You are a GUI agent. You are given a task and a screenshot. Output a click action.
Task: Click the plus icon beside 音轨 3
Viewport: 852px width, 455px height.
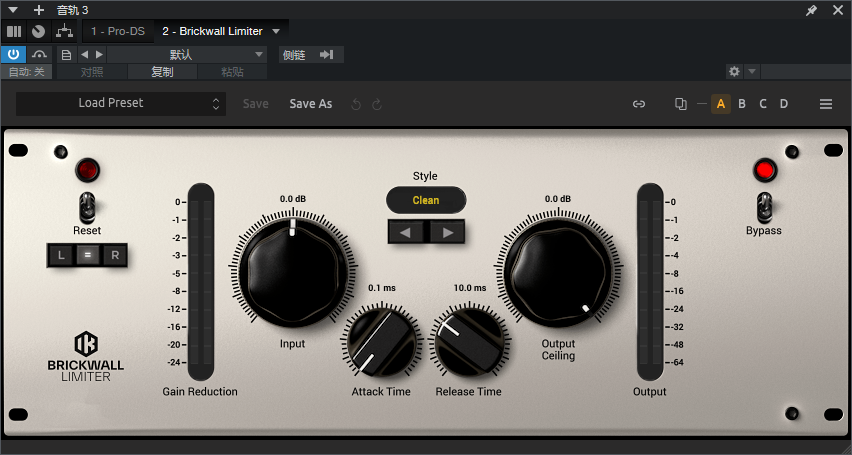click(x=39, y=10)
